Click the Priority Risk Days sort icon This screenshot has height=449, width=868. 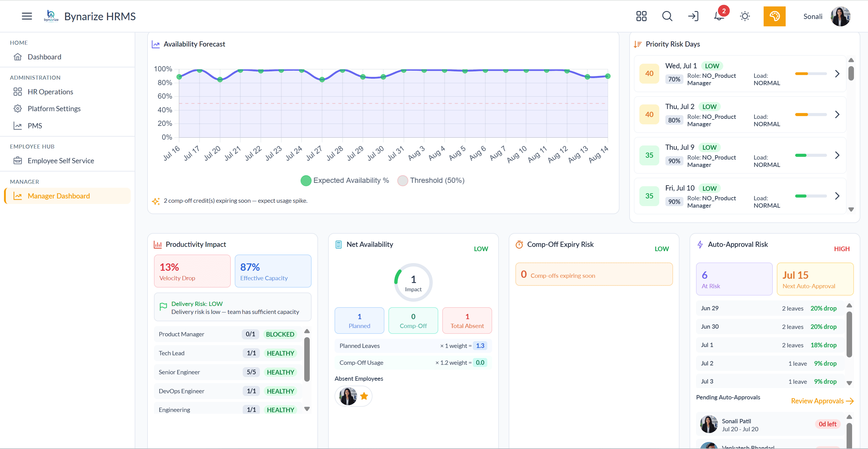click(638, 44)
